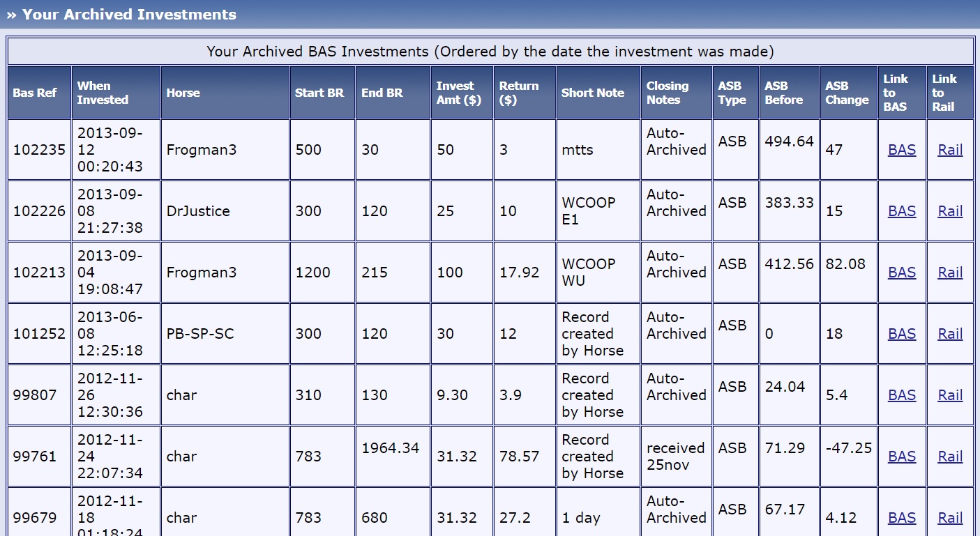Follow Rail link in DrJustice row
The width and height of the screenshot is (980, 536).
(950, 211)
